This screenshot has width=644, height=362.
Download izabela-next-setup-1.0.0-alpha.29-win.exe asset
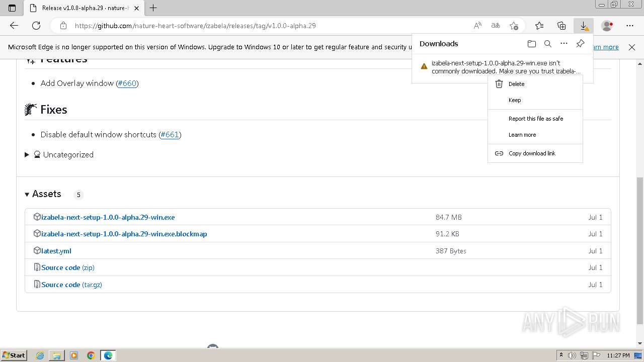[108, 217]
